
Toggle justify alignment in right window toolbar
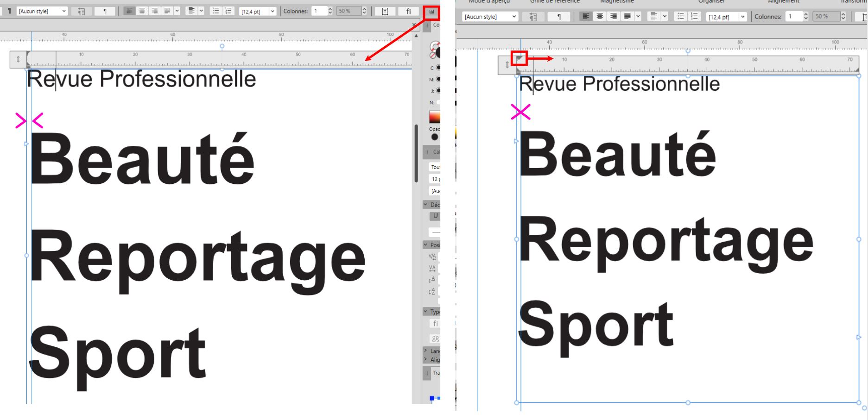click(x=627, y=16)
